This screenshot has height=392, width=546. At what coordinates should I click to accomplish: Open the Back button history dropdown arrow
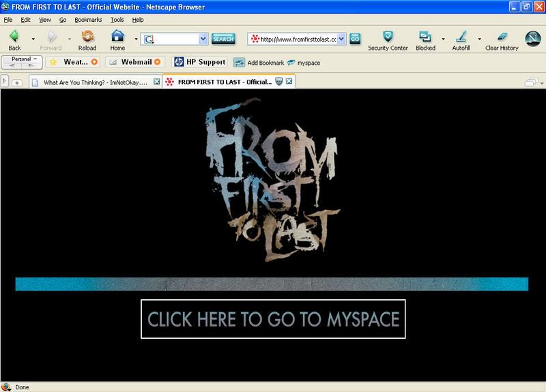tap(33, 40)
